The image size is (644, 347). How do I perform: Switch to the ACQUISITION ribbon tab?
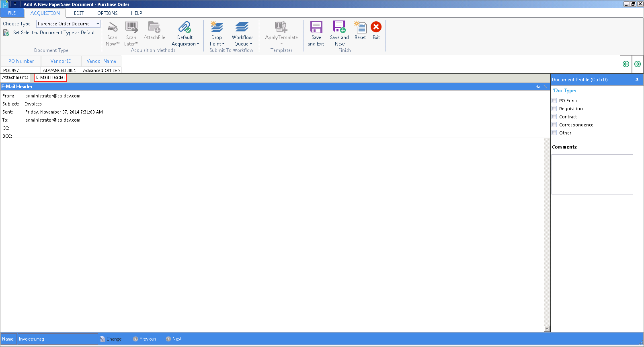point(45,13)
